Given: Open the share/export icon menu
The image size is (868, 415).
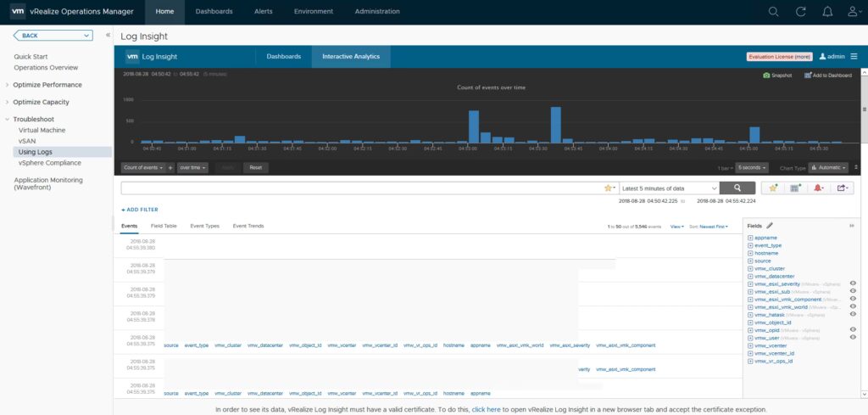Looking at the screenshot, I should [842, 188].
